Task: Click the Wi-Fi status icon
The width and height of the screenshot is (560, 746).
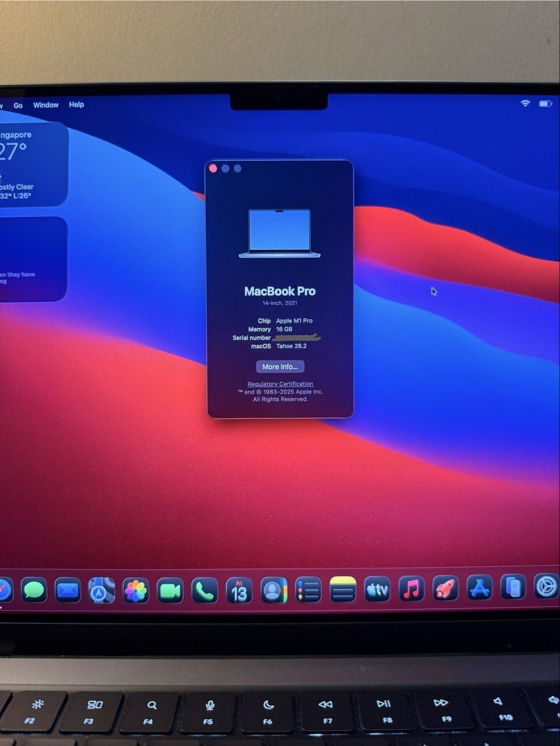Action: (x=525, y=103)
